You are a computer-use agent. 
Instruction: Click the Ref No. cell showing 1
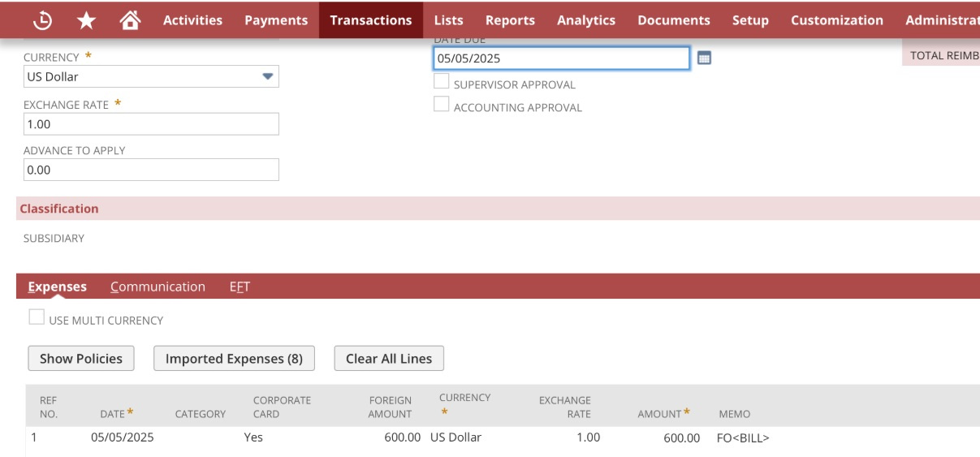(x=34, y=438)
